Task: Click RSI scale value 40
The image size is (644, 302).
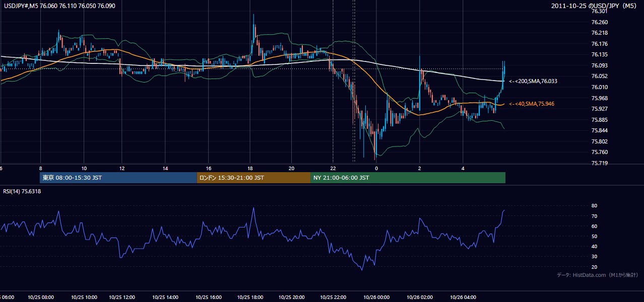Action: (x=594, y=247)
